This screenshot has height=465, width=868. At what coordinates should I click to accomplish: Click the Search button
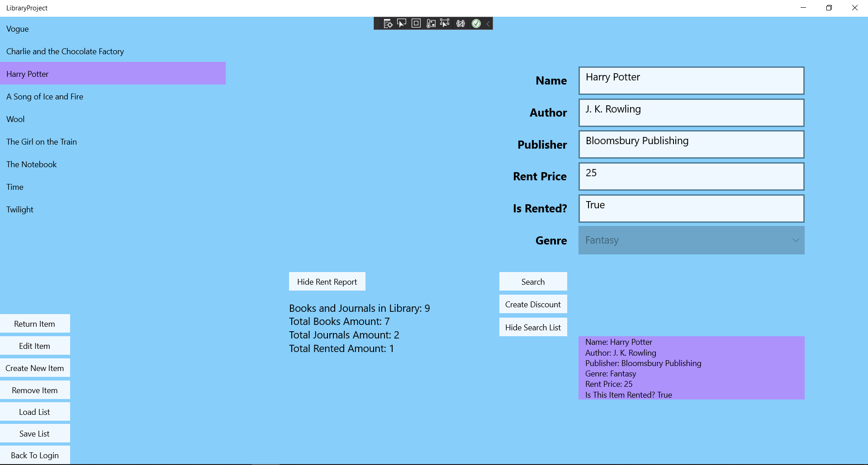pos(533,282)
